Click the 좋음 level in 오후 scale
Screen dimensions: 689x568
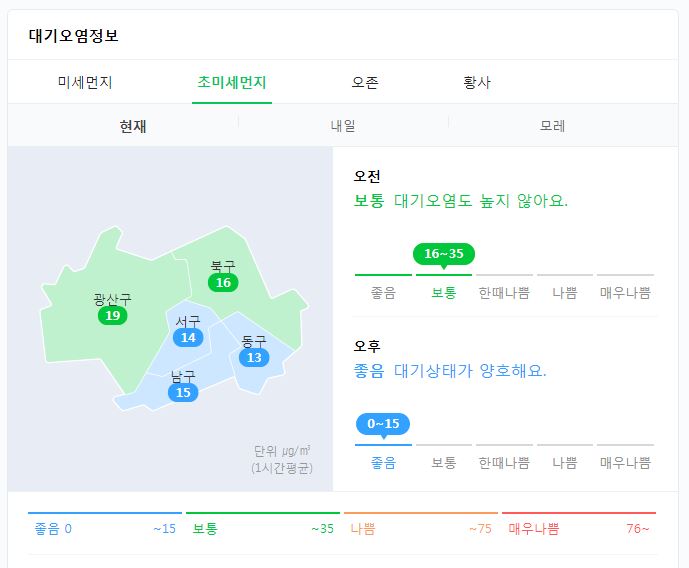(x=383, y=463)
